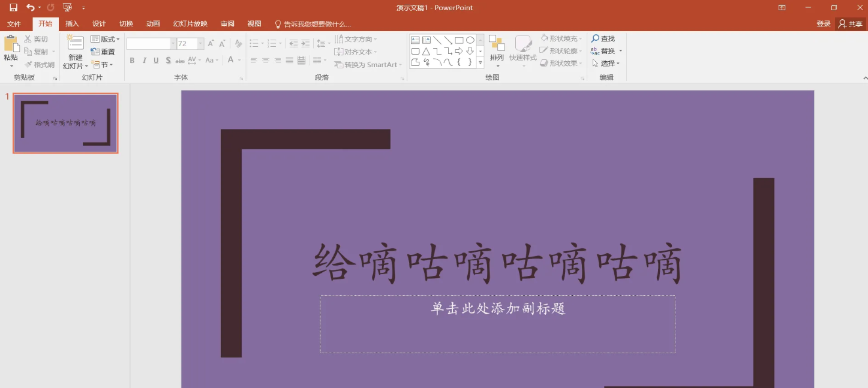868x388 pixels.
Task: Toggle Underline text formatting
Action: [x=156, y=61]
